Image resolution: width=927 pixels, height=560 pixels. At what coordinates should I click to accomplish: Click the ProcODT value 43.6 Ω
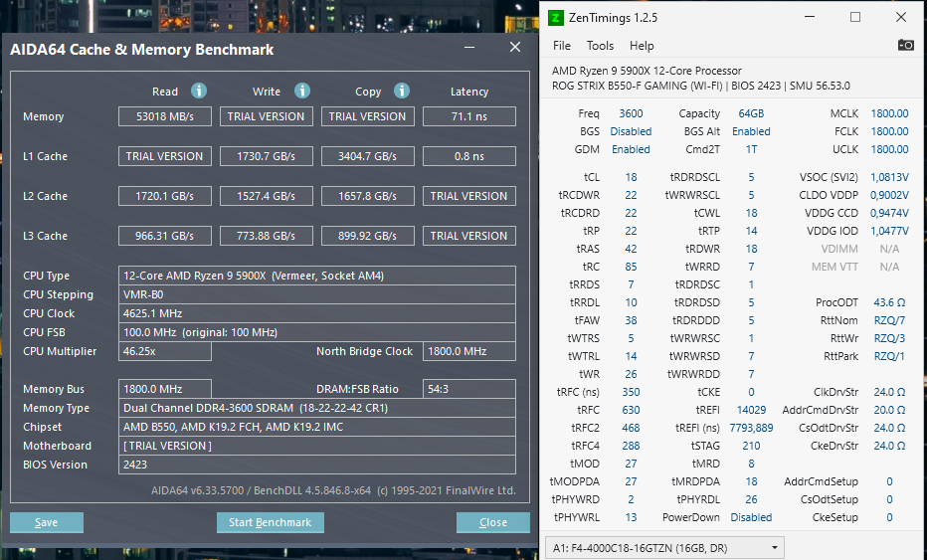coord(889,302)
